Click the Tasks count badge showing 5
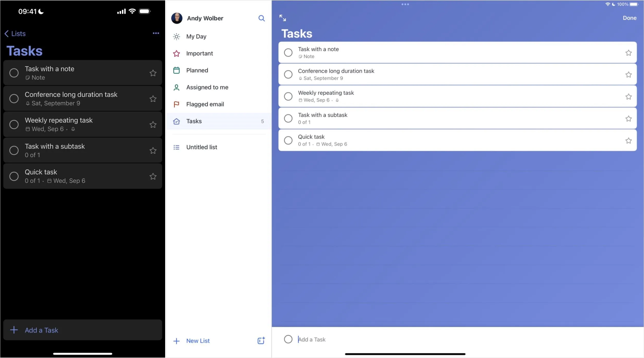The width and height of the screenshot is (644, 358). click(x=262, y=121)
